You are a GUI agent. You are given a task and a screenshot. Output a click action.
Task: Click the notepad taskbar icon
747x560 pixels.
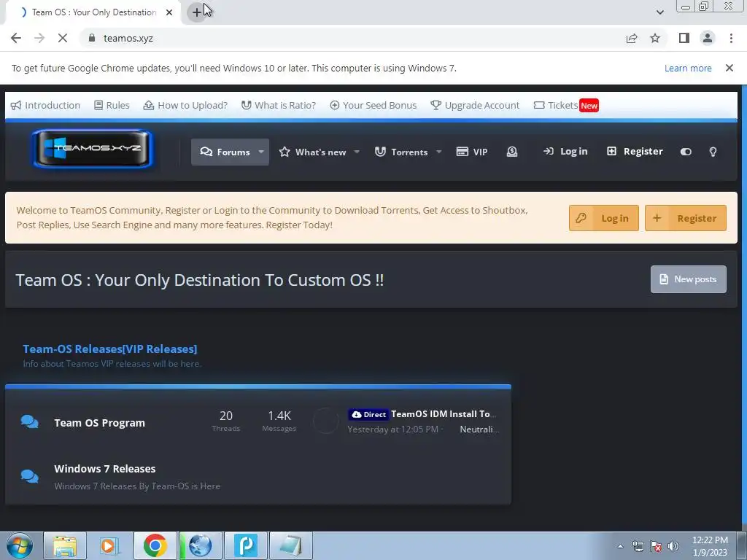point(291,545)
